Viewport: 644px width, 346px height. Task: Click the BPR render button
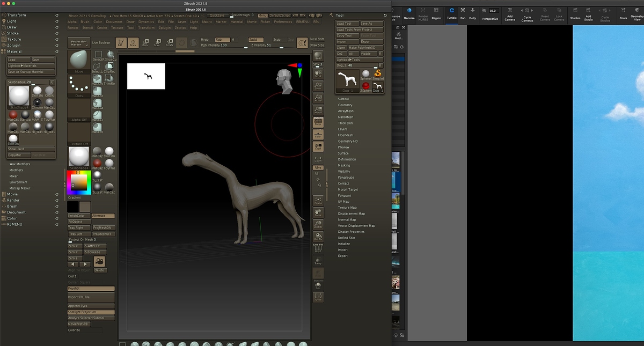[x=318, y=56]
